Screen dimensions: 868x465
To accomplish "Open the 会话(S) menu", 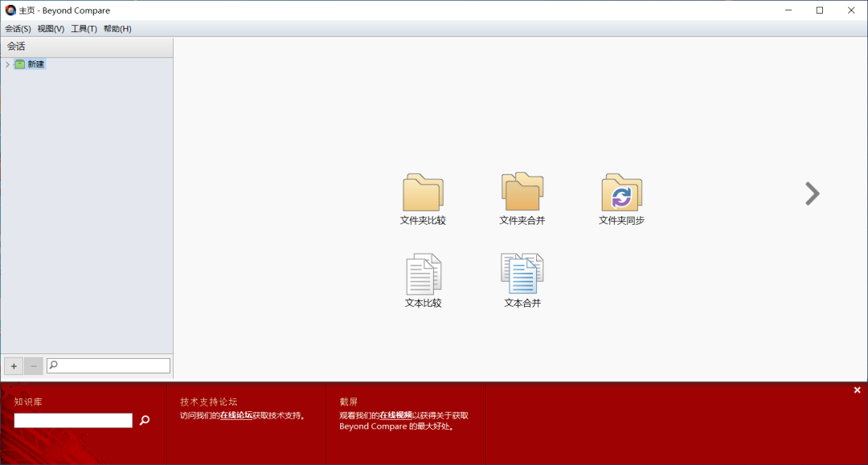I will click(x=18, y=29).
